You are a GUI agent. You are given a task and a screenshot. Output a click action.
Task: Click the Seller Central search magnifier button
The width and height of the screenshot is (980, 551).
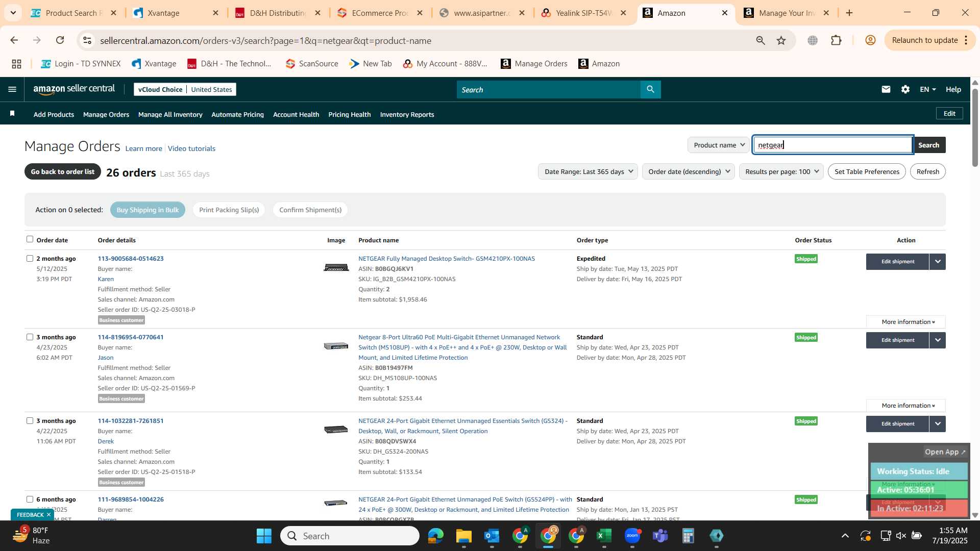650,89
